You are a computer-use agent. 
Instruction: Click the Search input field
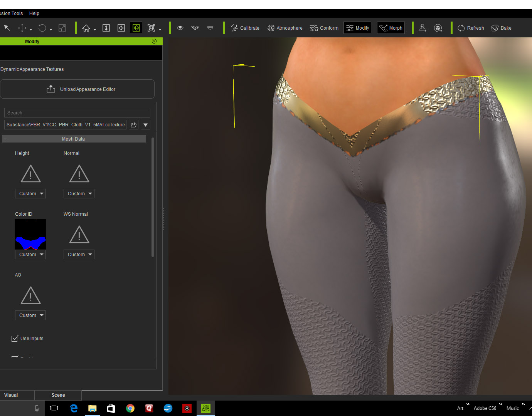click(x=77, y=113)
